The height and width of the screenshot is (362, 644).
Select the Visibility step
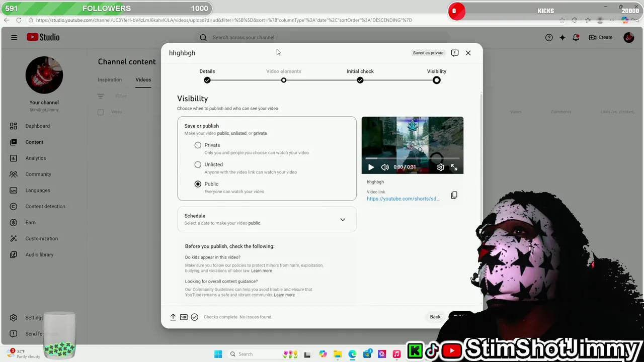[436, 75]
